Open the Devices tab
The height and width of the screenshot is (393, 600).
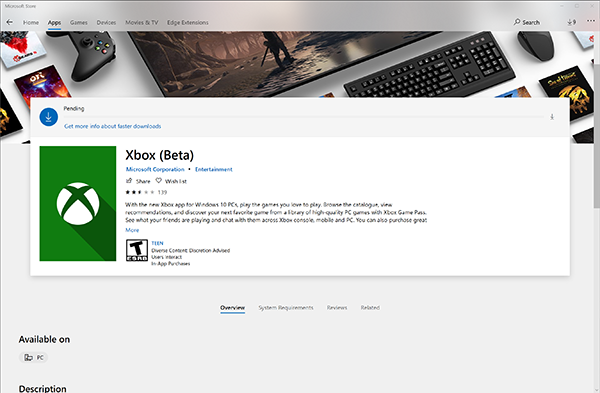pyautogui.click(x=106, y=23)
